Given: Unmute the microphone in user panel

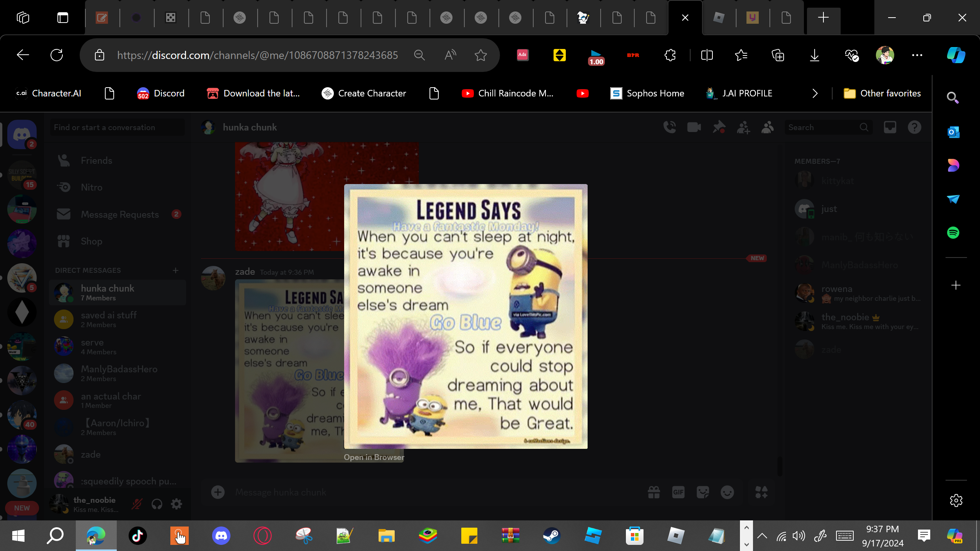Looking at the screenshot, I should pos(137,504).
